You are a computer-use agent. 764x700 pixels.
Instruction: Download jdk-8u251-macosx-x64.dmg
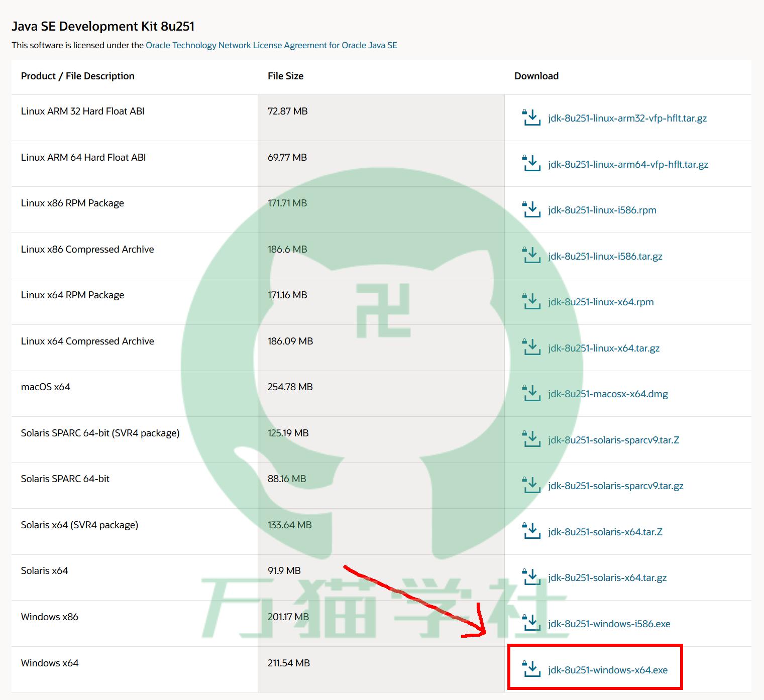(x=608, y=394)
